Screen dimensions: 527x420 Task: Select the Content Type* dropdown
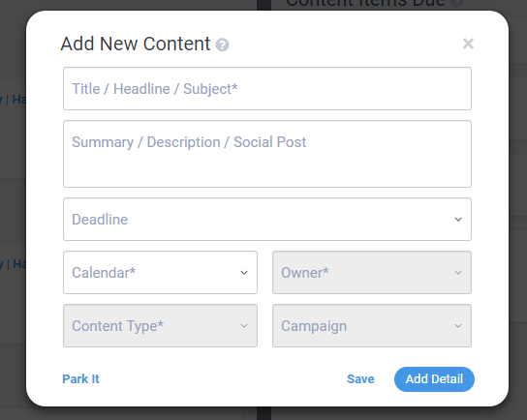point(160,326)
